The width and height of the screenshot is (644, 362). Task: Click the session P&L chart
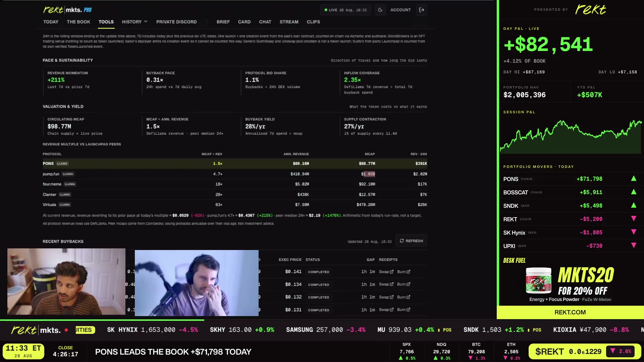(x=570, y=136)
